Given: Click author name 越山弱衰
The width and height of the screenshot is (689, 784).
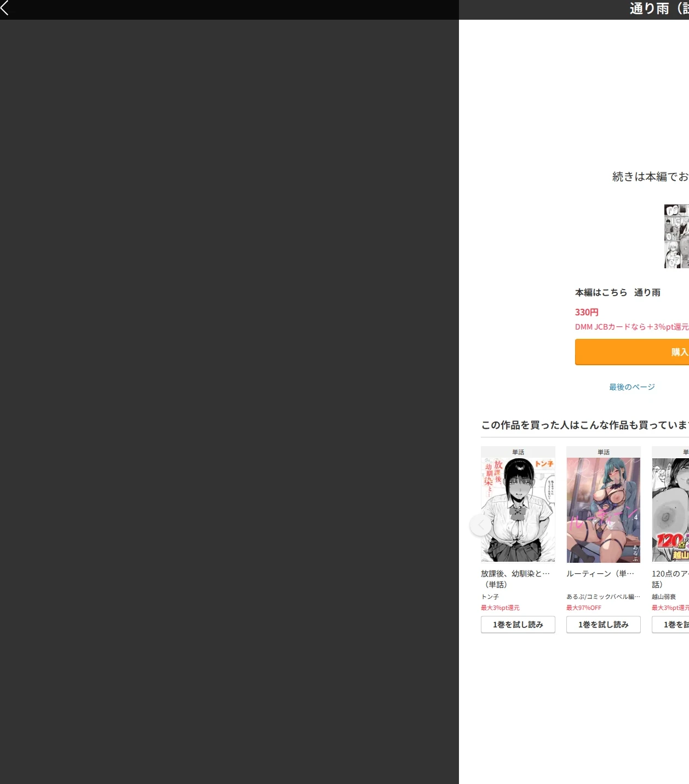Looking at the screenshot, I should pos(664,597).
